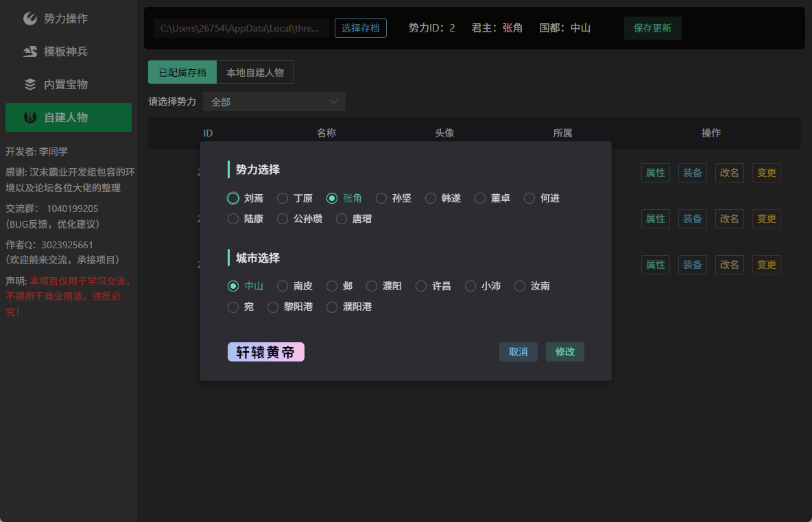812x522 pixels.
Task: Open the 内置宝物 menu item
Action: pyautogui.click(x=69, y=84)
